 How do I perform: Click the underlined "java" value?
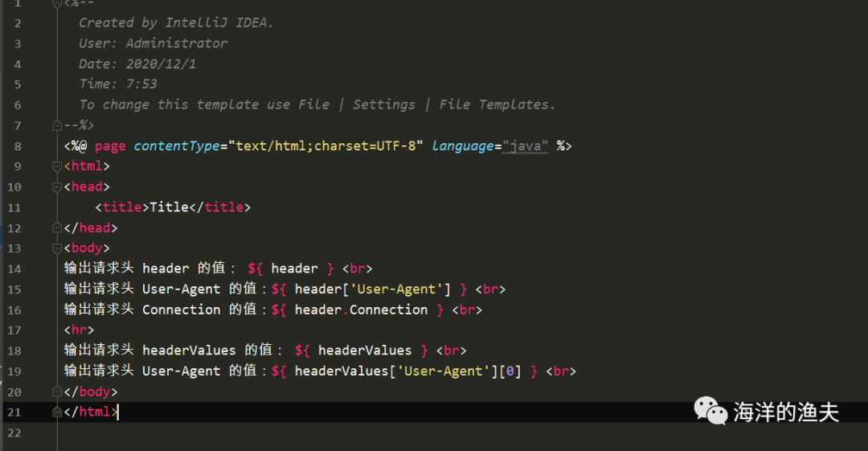(x=526, y=146)
